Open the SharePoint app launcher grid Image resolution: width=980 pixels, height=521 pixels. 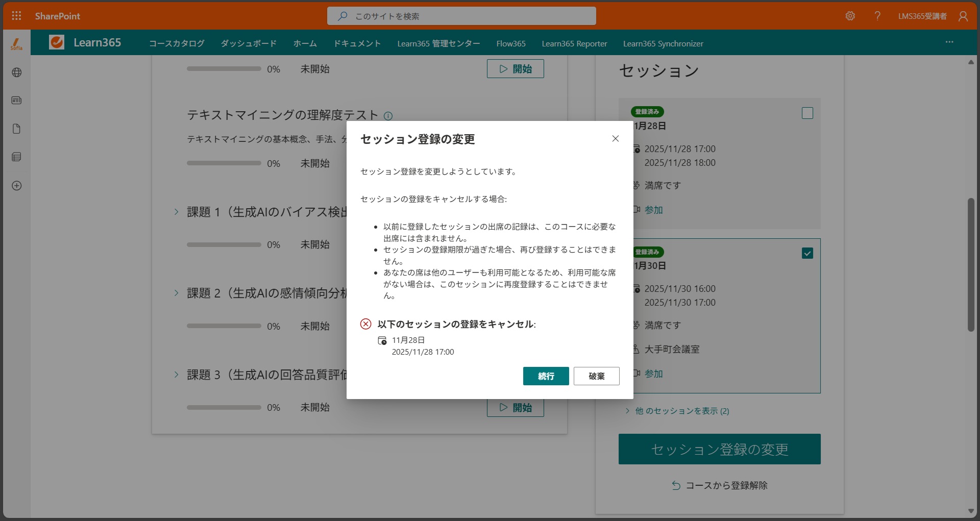tap(16, 16)
